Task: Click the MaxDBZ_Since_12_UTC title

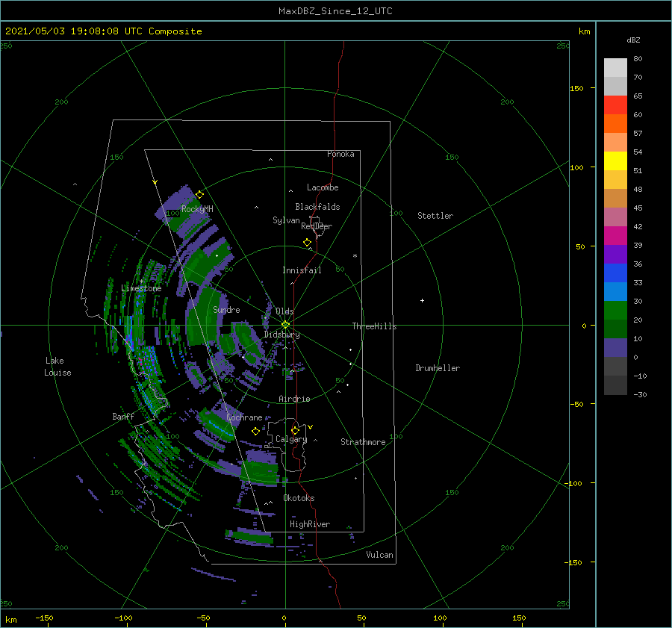Action: [335, 11]
